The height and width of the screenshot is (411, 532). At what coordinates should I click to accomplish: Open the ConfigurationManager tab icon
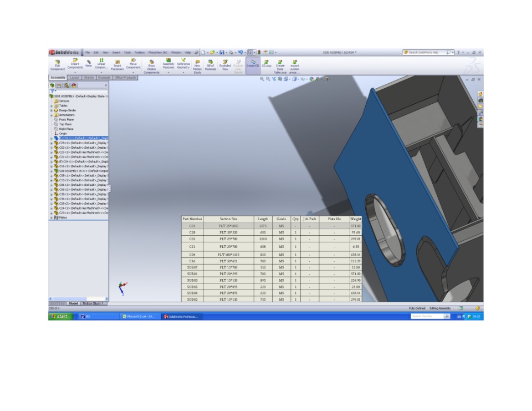point(66,85)
